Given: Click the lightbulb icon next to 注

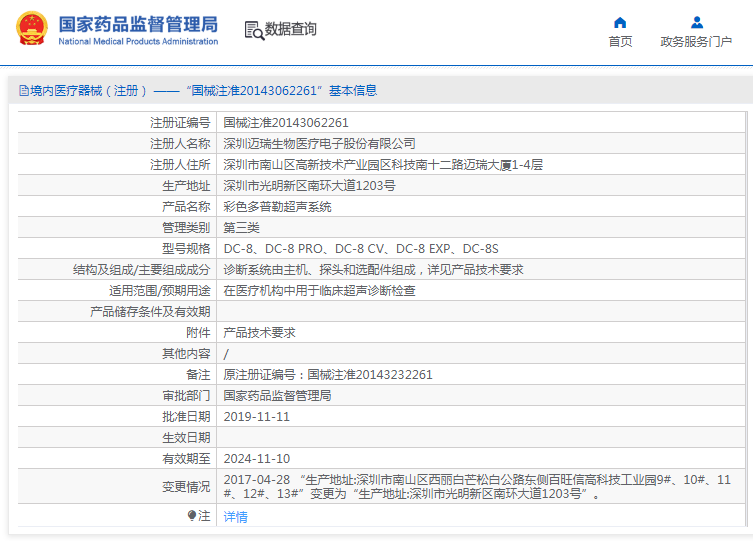Looking at the screenshot, I should (192, 516).
